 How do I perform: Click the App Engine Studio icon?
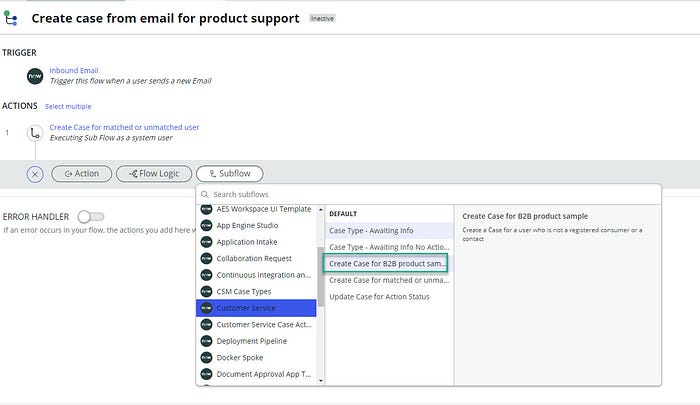[x=205, y=225]
